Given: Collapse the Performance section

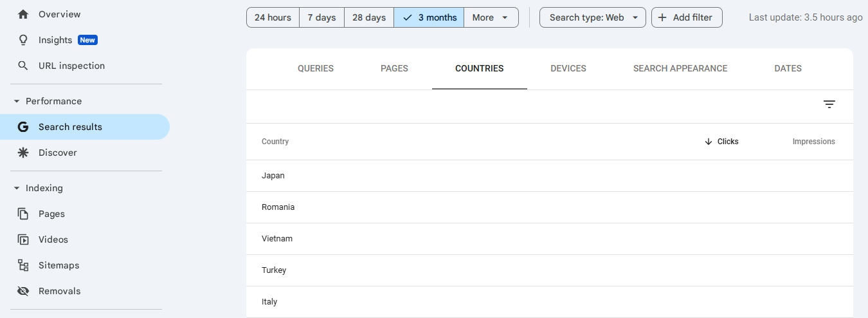Looking at the screenshot, I should [17, 101].
